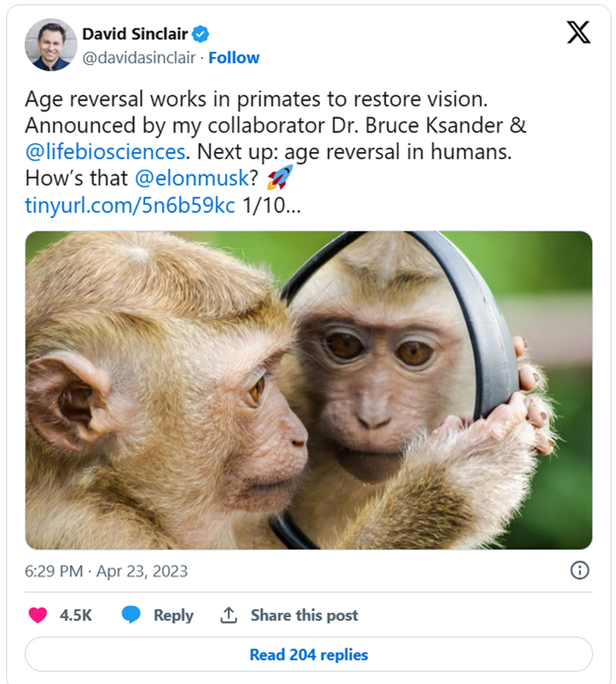Click the David Sinclair display name
Image resolution: width=616 pixels, height=684 pixels.
click(134, 35)
